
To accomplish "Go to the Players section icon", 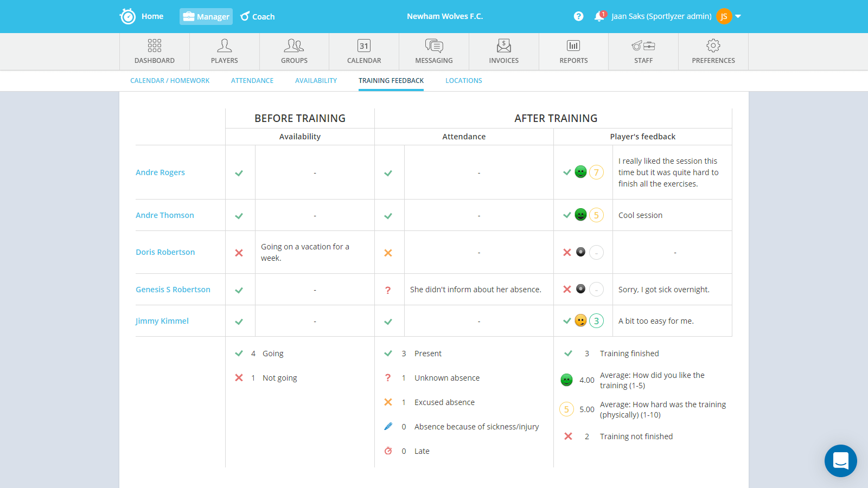I will 224,46.
